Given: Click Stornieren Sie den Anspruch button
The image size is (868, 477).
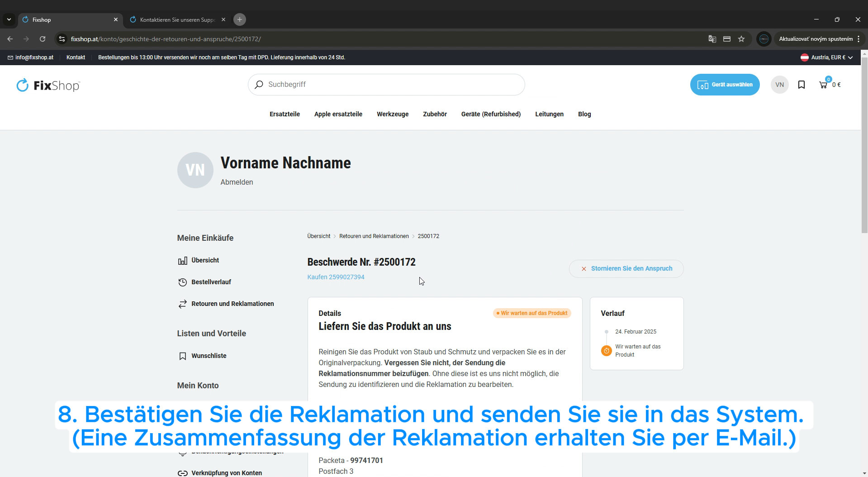Looking at the screenshot, I should point(626,268).
